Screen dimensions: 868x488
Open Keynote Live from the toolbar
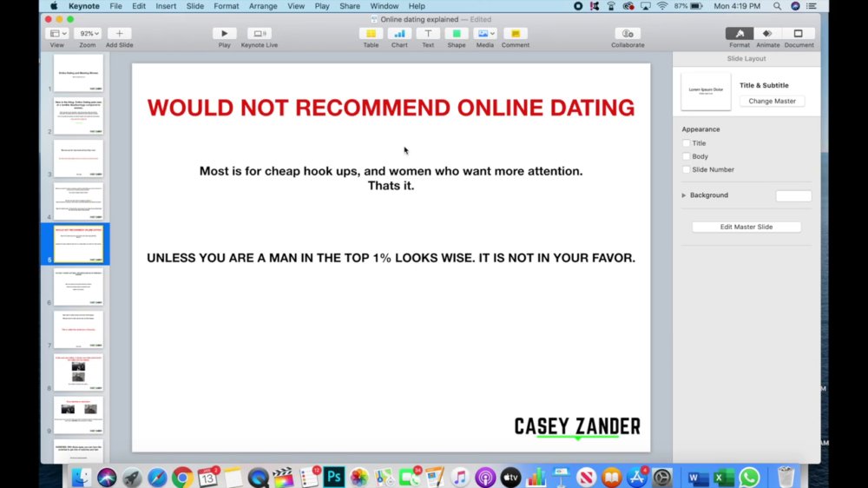pyautogui.click(x=259, y=34)
